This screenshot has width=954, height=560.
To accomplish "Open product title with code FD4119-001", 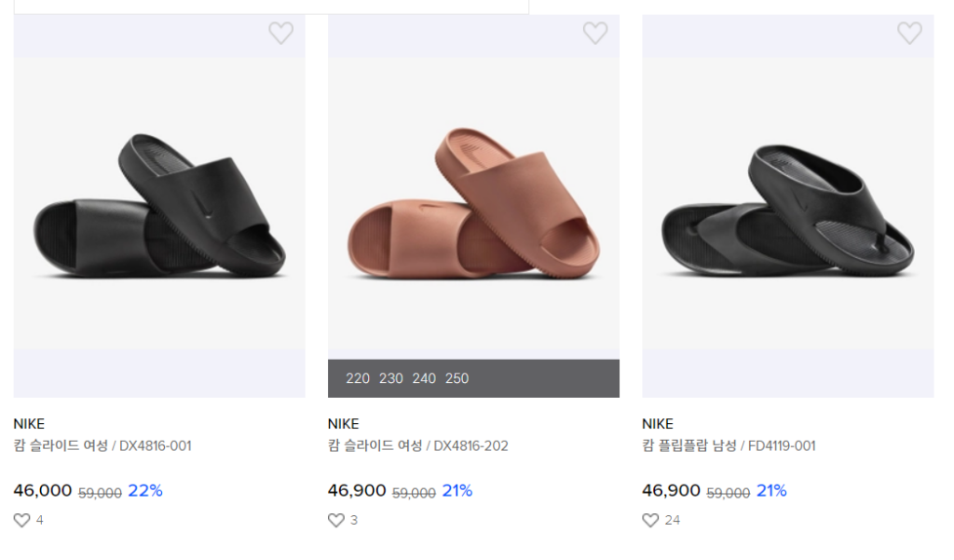I will click(x=729, y=445).
